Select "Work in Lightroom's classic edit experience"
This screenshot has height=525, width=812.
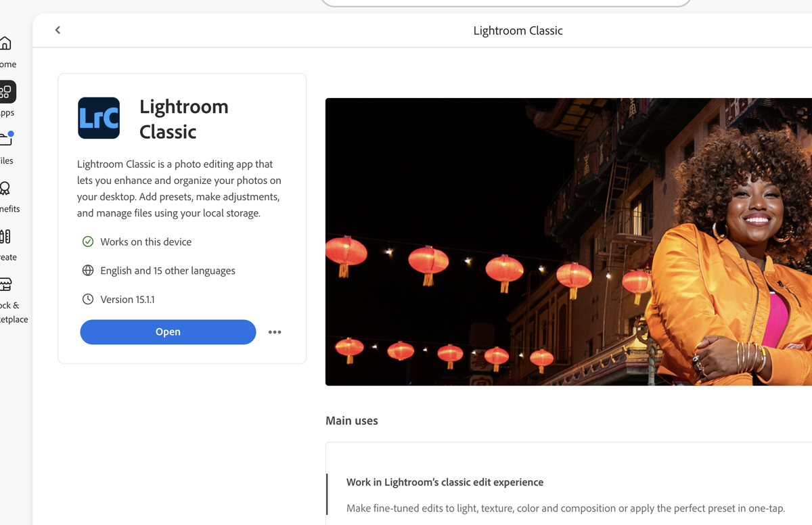pyautogui.click(x=445, y=482)
